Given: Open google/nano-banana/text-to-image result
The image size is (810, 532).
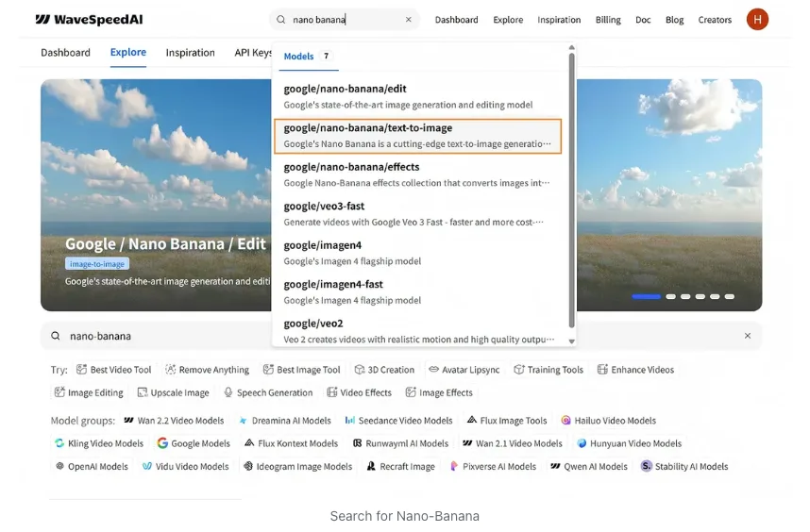Looking at the screenshot, I should [417, 136].
